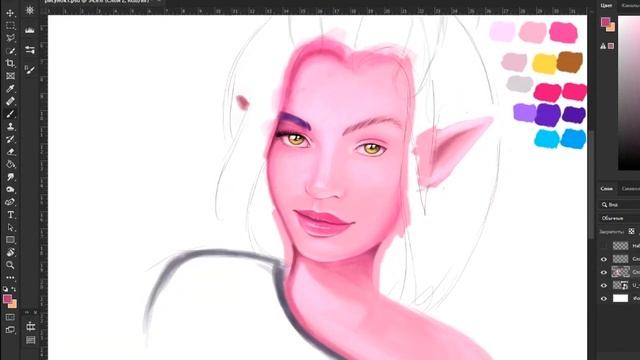Open the toolbar background color picker
640x360 pixels.
pyautogui.click(x=13, y=305)
